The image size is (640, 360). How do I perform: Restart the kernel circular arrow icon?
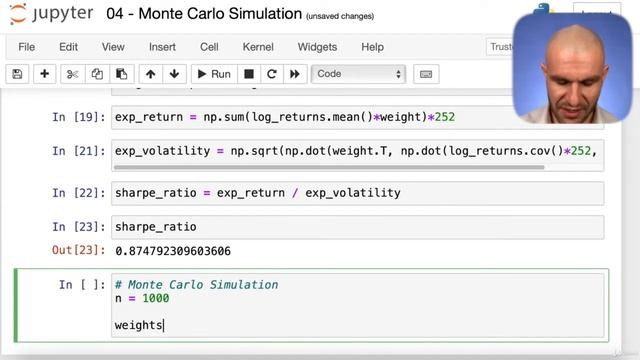pos(272,74)
